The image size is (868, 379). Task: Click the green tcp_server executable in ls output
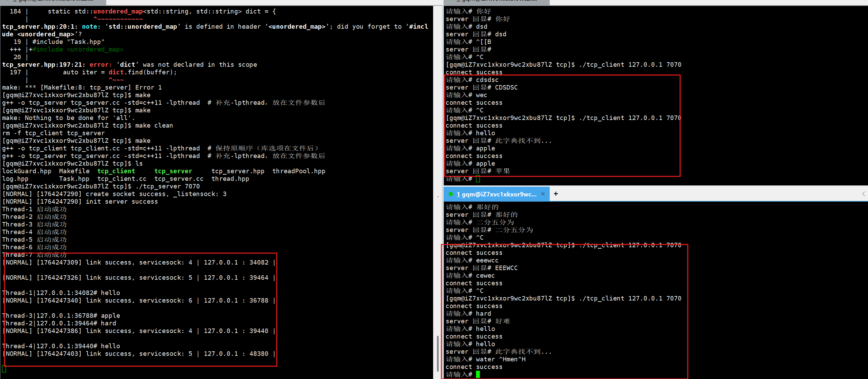(x=173, y=171)
